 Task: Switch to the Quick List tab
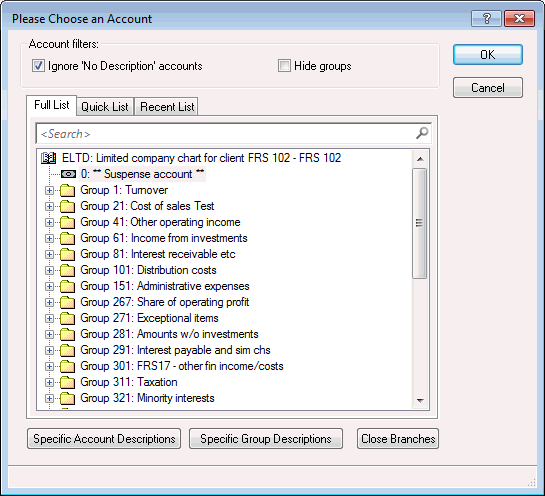pyautogui.click(x=105, y=107)
